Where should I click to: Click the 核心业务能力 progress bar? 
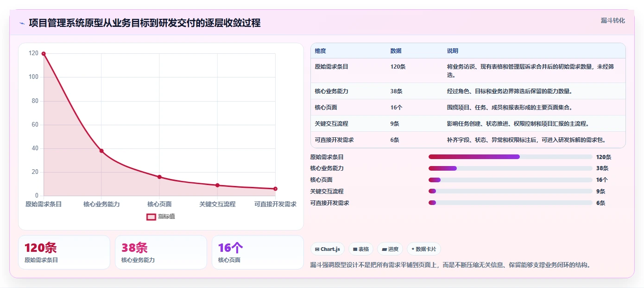[511, 168]
